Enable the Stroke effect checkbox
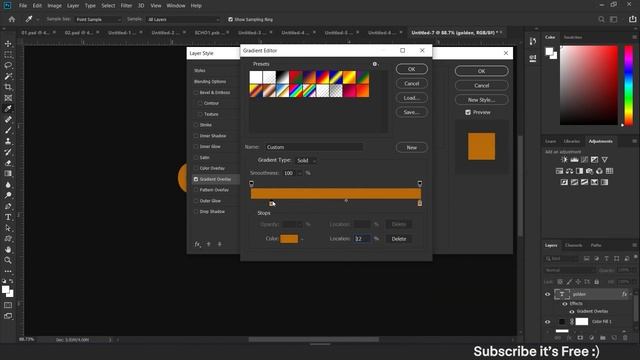 coord(196,125)
